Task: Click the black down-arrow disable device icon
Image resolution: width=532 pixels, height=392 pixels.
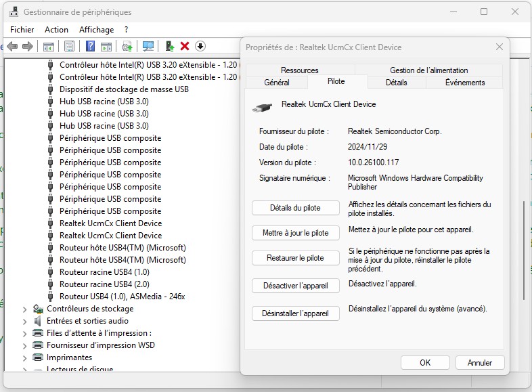Action: [200, 46]
